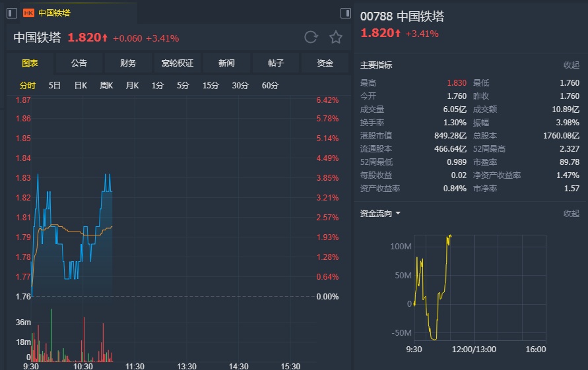This screenshot has height=370, width=588.
Task: Refresh the 中国铁塔 quote data
Action: click(311, 38)
